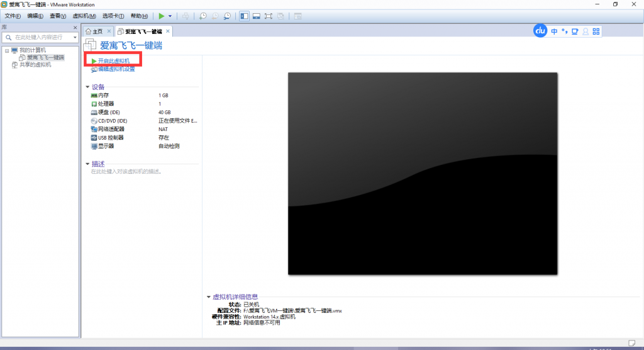Click the console view icon at toolbar end

coord(297,16)
